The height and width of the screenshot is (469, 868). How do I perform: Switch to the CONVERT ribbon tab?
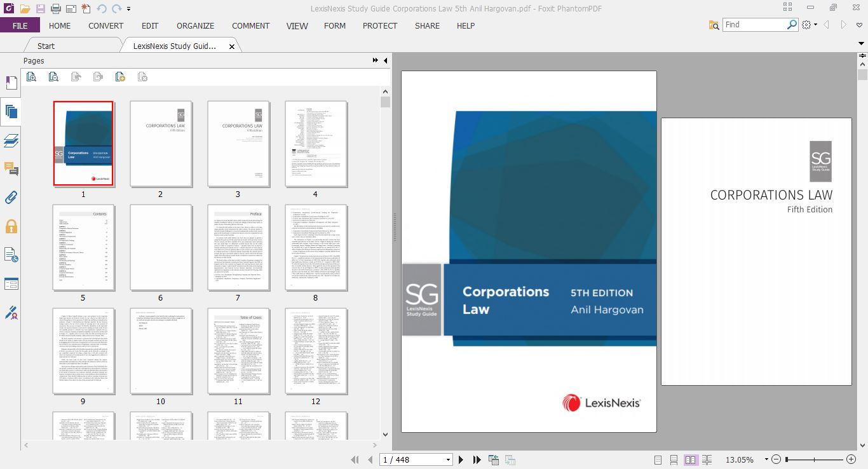tap(106, 25)
